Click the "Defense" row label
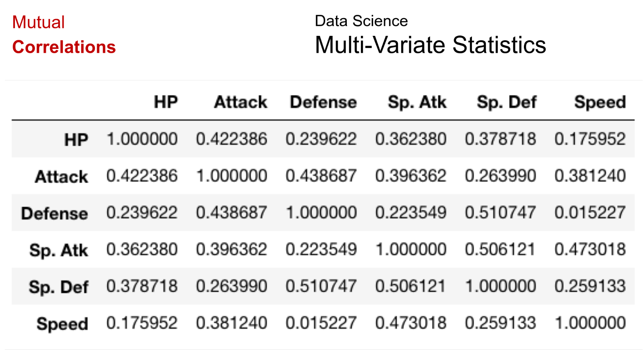 [x=54, y=213]
